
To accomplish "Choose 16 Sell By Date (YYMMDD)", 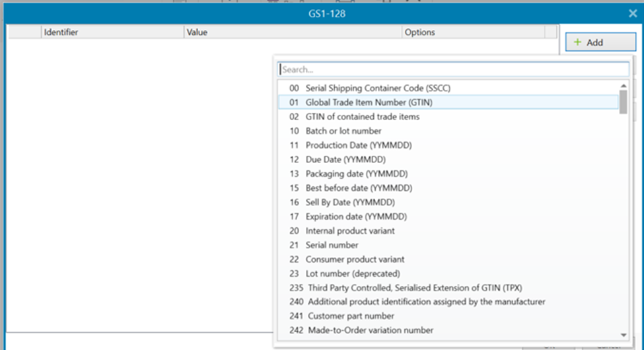I will click(350, 202).
